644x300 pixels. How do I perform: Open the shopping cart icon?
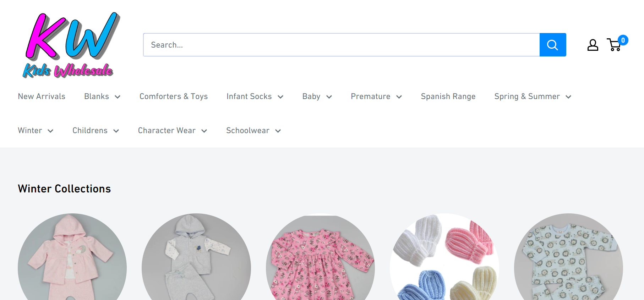(x=615, y=45)
